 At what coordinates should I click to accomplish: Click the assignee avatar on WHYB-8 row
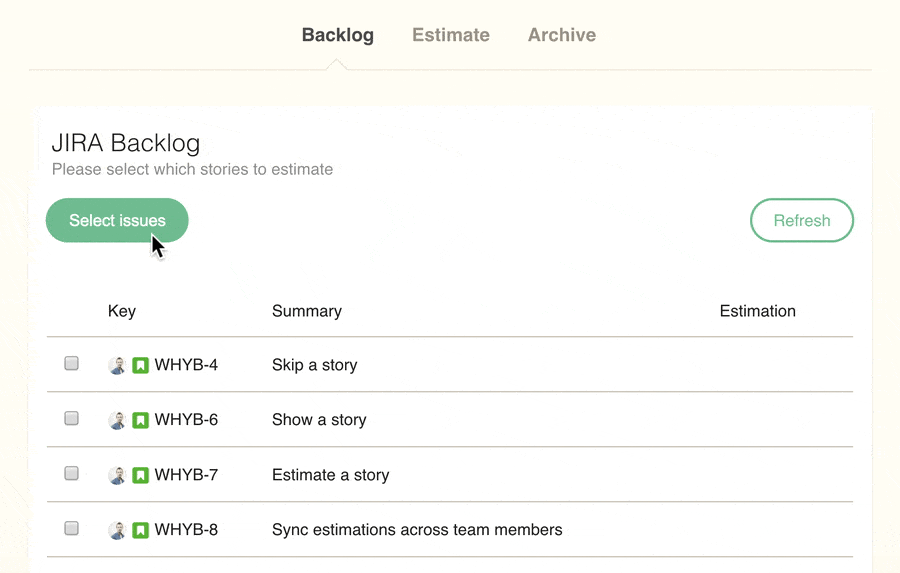pyautogui.click(x=117, y=530)
